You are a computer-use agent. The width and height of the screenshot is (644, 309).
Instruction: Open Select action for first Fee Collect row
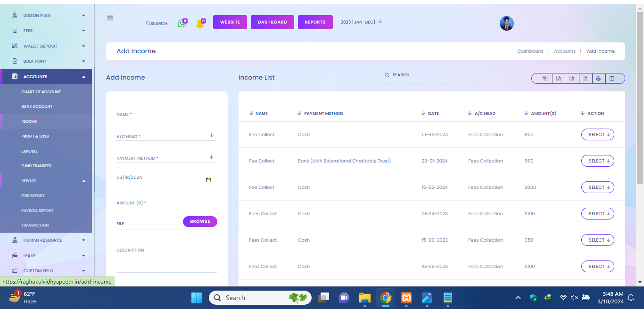coord(597,135)
